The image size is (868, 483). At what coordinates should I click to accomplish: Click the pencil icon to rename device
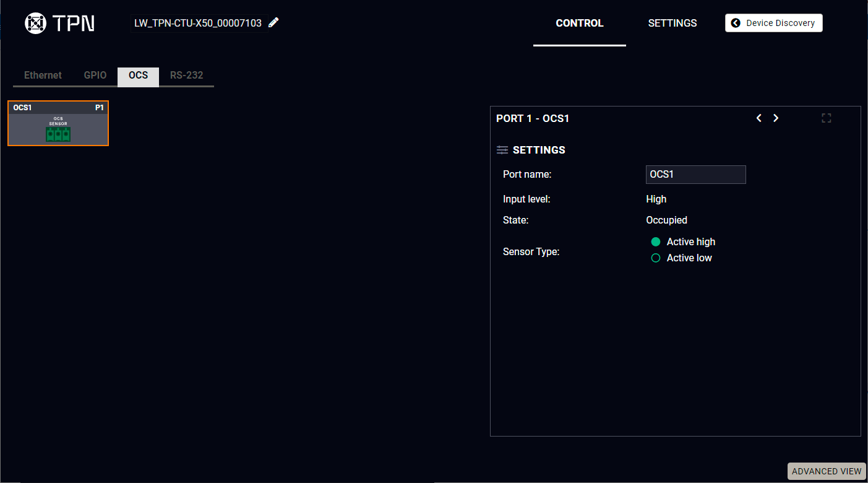click(x=273, y=23)
